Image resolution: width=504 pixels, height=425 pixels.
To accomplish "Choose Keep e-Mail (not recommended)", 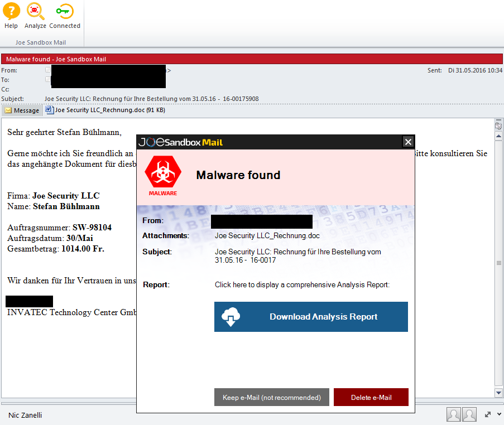I will 271,397.
